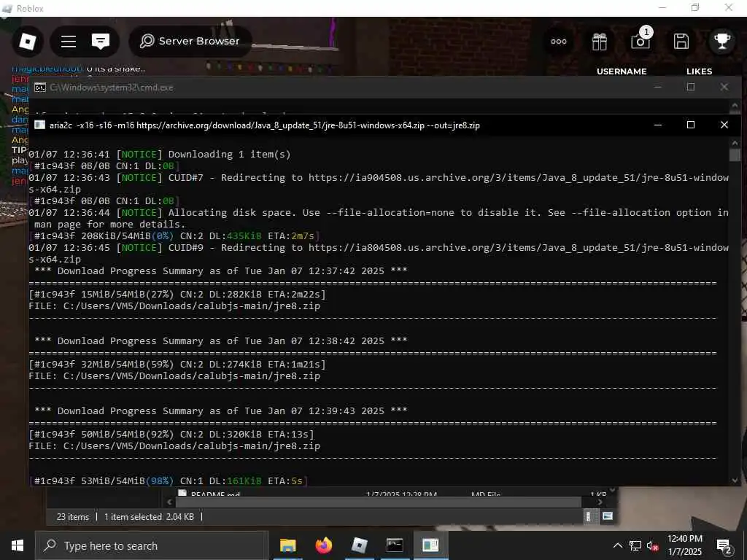Click File Explorer scroll left arrow

click(x=169, y=502)
